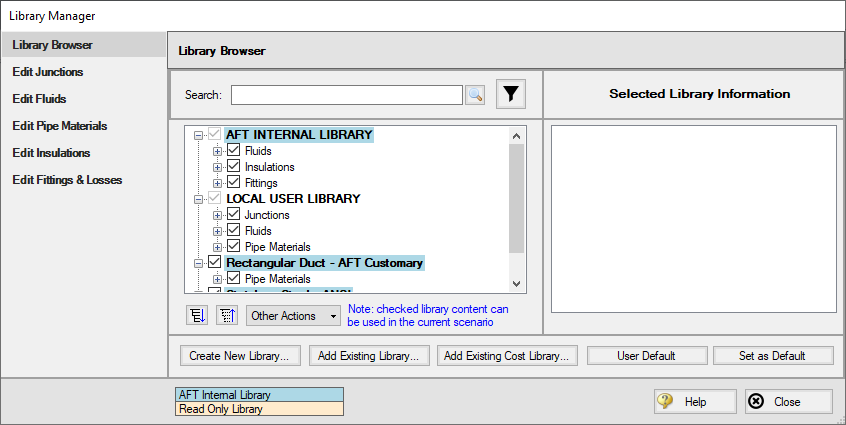Click Add Existing Cost Library button
Screen dimensions: 846x425
(507, 356)
